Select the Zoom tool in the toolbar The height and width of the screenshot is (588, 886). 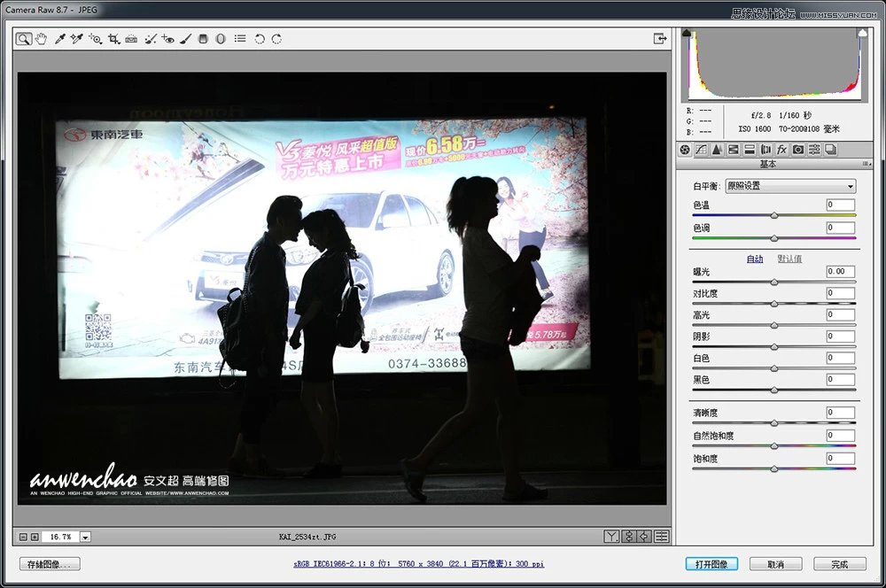[x=23, y=39]
